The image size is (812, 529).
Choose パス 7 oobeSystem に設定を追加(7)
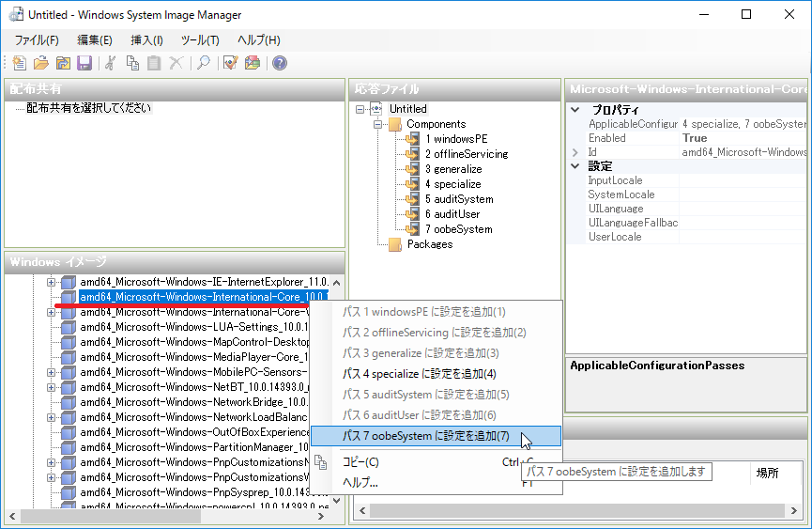(436, 436)
